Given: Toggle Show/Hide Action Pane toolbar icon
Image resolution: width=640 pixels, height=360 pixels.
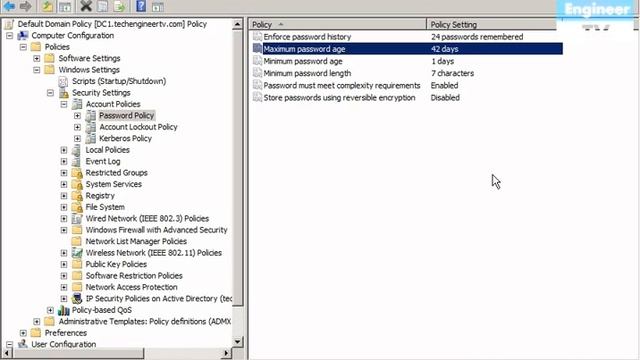Looking at the screenshot, I should click(x=158, y=6).
